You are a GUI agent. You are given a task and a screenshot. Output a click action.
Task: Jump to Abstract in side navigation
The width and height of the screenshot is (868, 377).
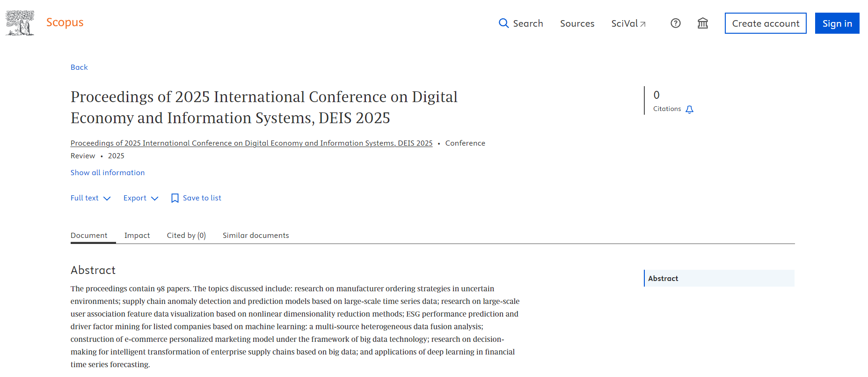(x=663, y=279)
